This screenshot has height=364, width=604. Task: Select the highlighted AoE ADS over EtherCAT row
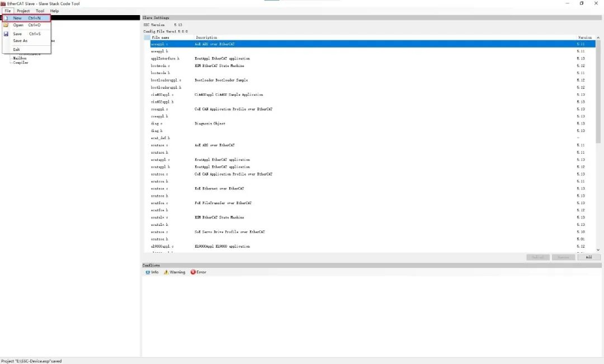(x=372, y=44)
